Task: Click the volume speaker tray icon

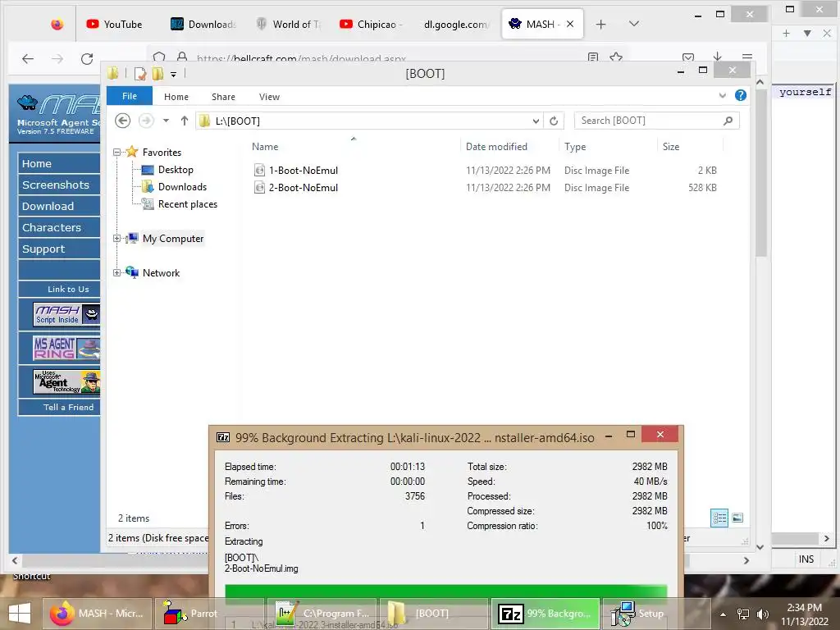Action: coord(762,614)
